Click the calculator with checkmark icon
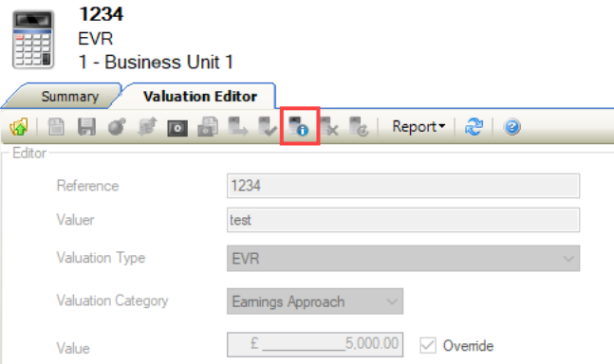614x364 pixels. click(268, 127)
